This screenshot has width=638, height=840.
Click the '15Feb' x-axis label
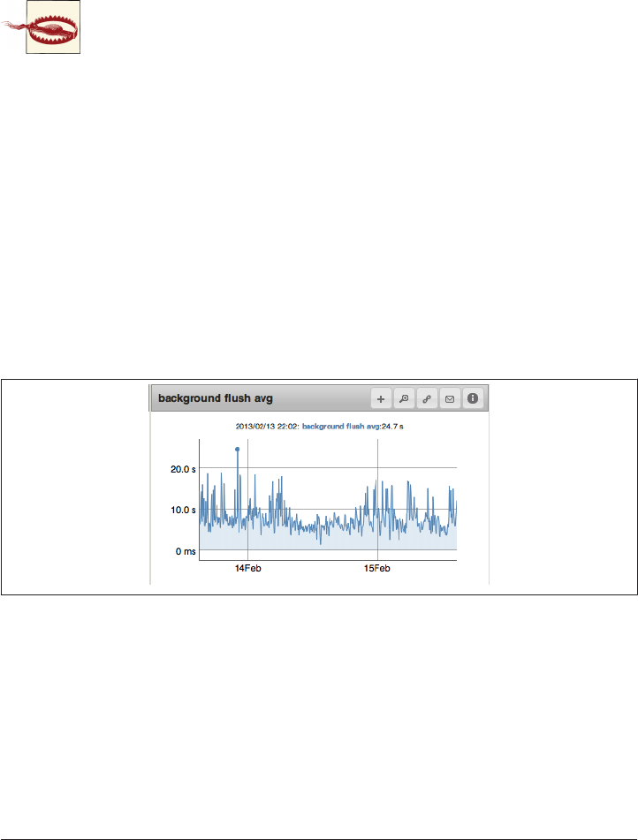point(377,569)
